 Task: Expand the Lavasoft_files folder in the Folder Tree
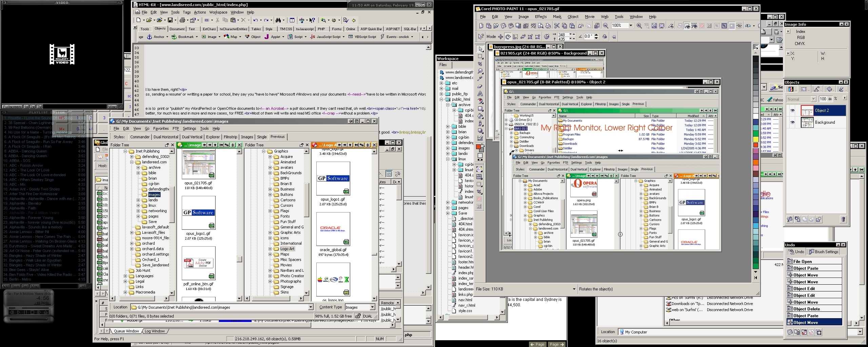tap(132, 232)
